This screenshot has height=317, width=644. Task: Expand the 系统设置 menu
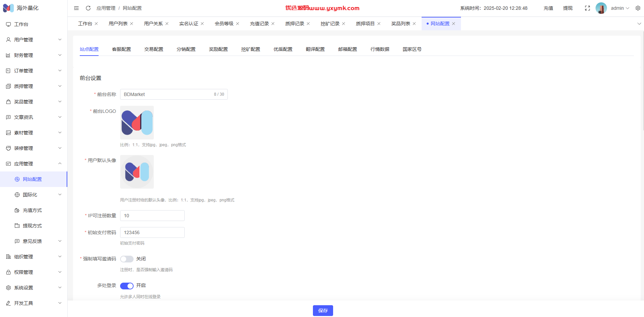point(34,288)
